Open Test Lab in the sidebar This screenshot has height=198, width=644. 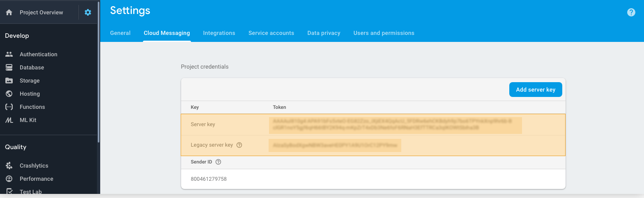click(30, 191)
